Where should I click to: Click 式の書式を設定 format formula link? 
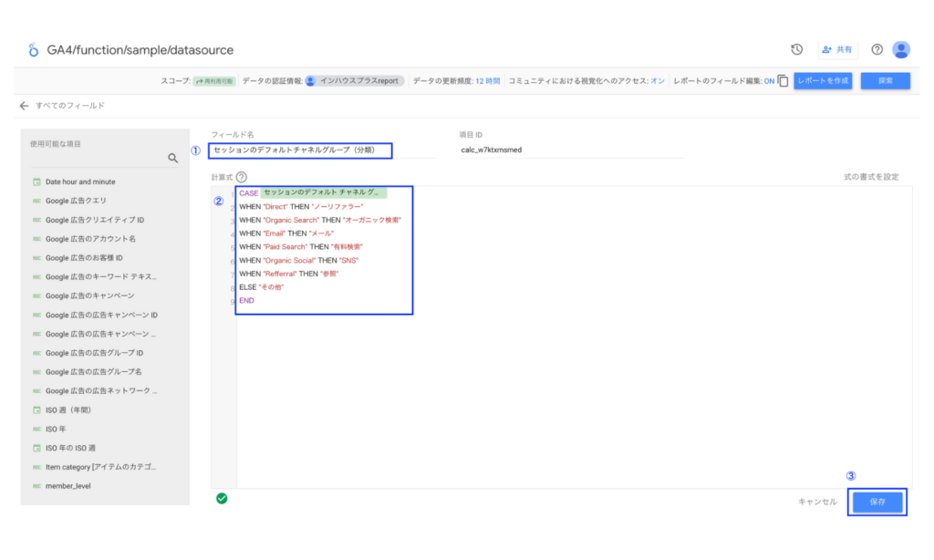click(x=871, y=177)
